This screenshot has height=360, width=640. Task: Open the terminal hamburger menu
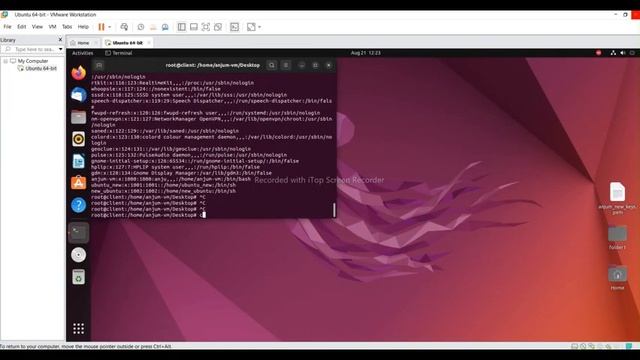pyautogui.click(x=286, y=65)
